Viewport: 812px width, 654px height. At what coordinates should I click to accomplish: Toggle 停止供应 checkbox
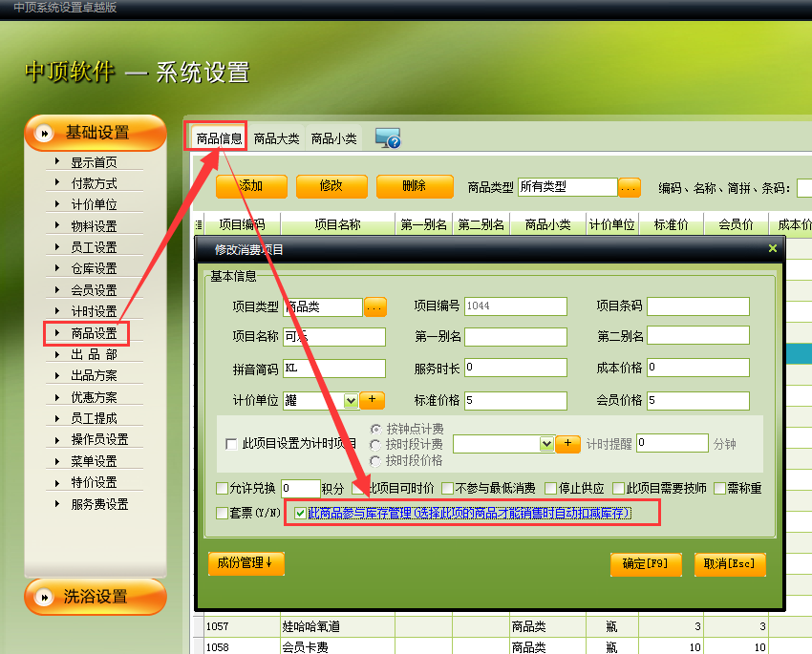pos(551,488)
